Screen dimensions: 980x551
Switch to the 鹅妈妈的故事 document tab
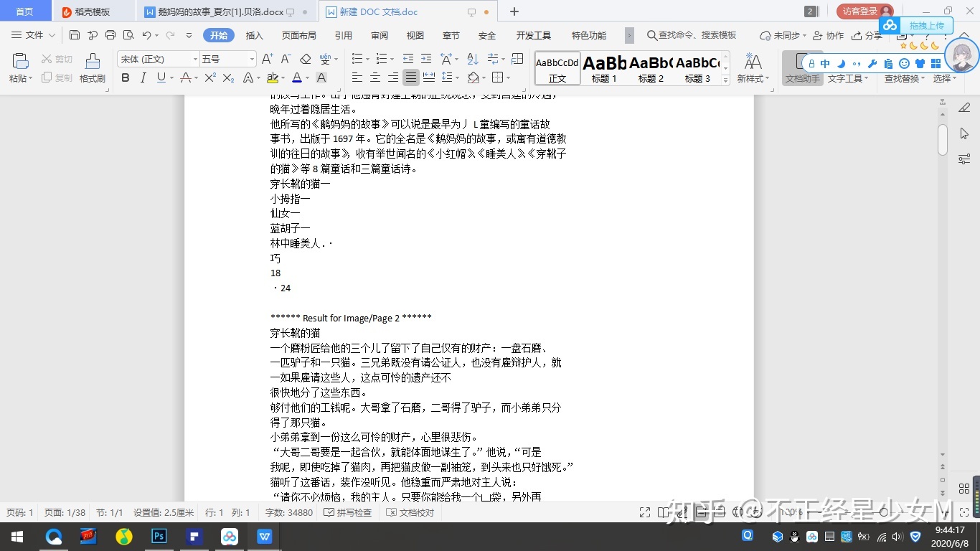click(x=227, y=11)
